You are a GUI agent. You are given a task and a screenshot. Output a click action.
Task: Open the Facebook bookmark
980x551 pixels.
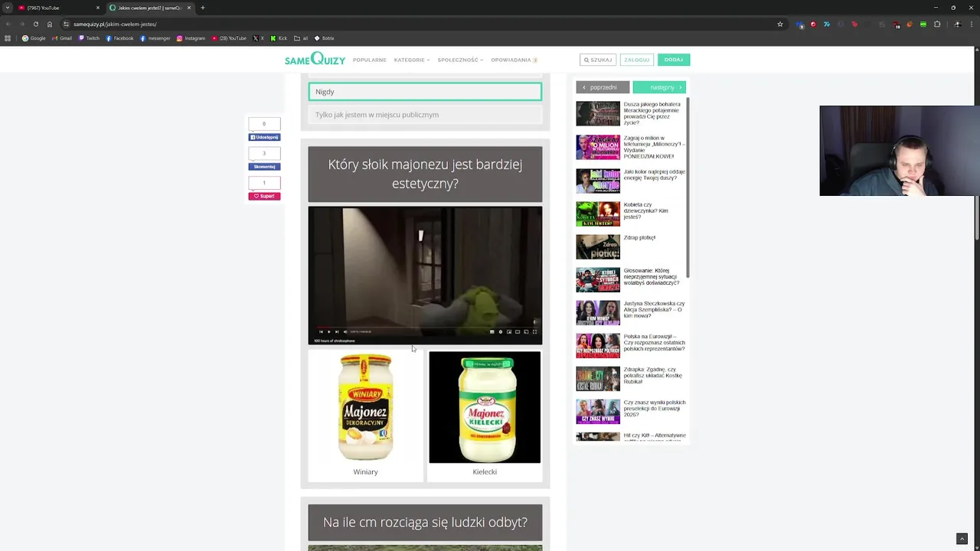pyautogui.click(x=119, y=38)
